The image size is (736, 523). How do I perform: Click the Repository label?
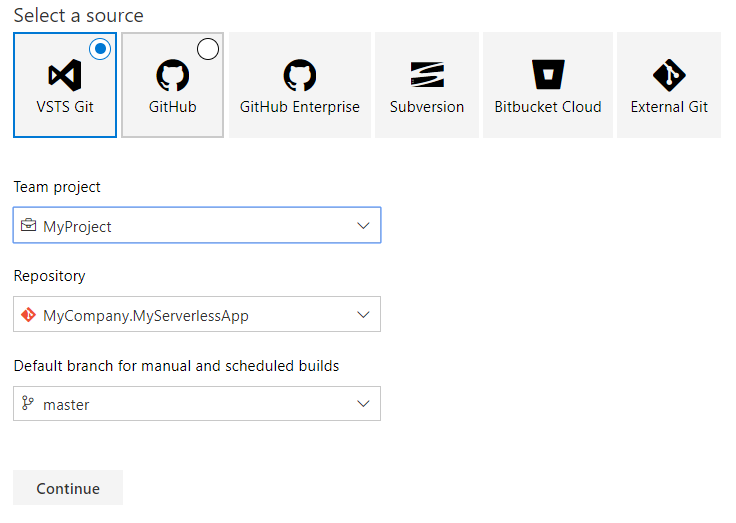(49, 277)
